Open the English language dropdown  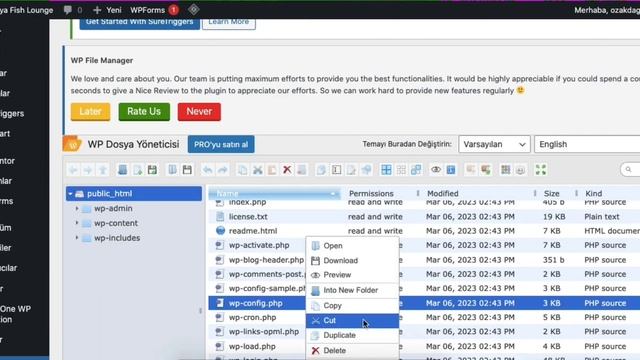pyautogui.click(x=587, y=144)
